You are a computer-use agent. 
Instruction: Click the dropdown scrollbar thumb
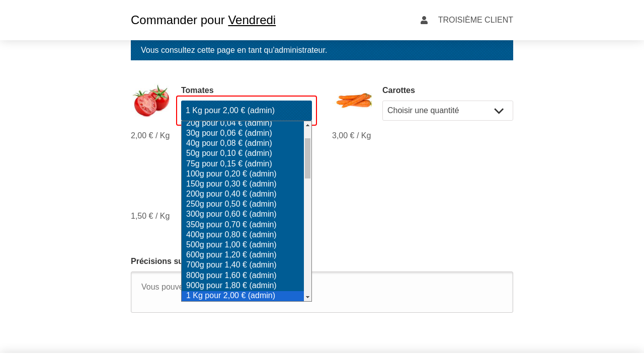click(x=307, y=158)
